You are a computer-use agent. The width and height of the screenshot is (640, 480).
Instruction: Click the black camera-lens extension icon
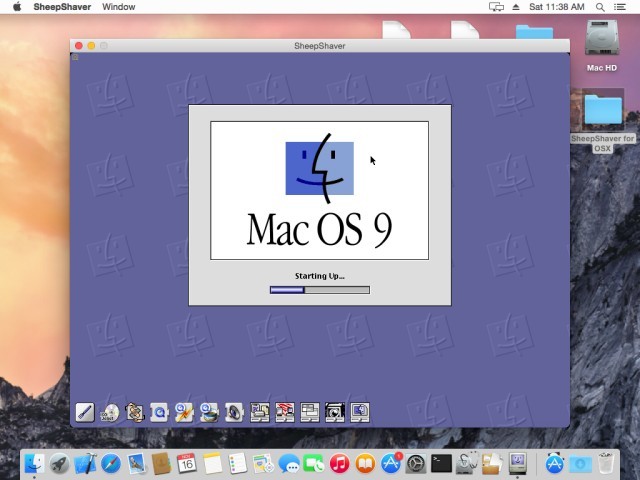click(335, 412)
